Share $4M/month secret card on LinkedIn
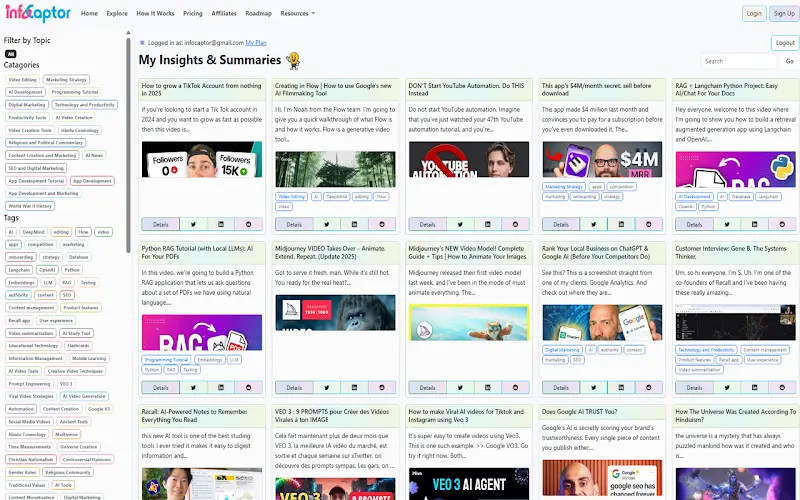 click(x=621, y=224)
